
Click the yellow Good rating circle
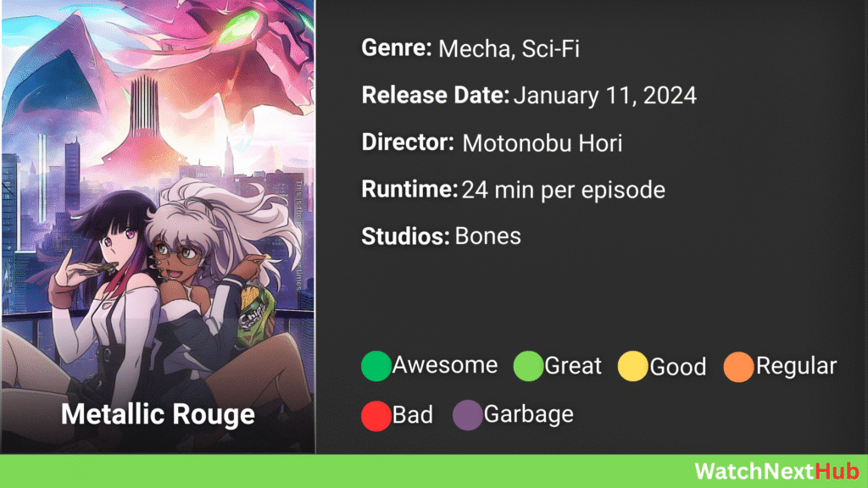pyautogui.click(x=632, y=366)
